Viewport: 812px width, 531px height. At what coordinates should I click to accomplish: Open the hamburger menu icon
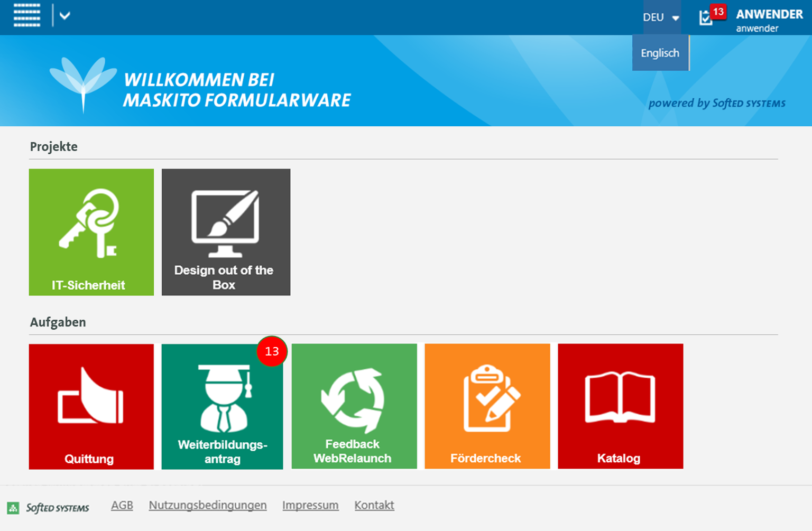(x=27, y=15)
